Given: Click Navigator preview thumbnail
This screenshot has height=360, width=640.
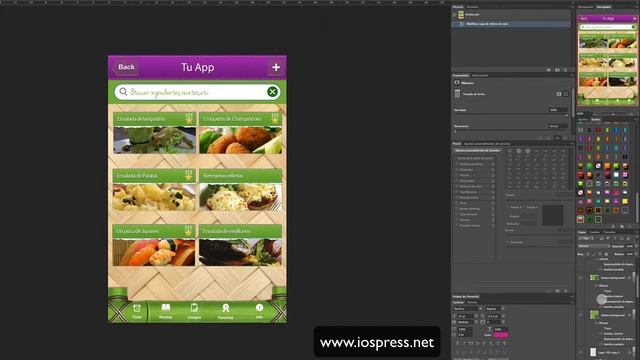Looking at the screenshot, I should coord(607,59).
